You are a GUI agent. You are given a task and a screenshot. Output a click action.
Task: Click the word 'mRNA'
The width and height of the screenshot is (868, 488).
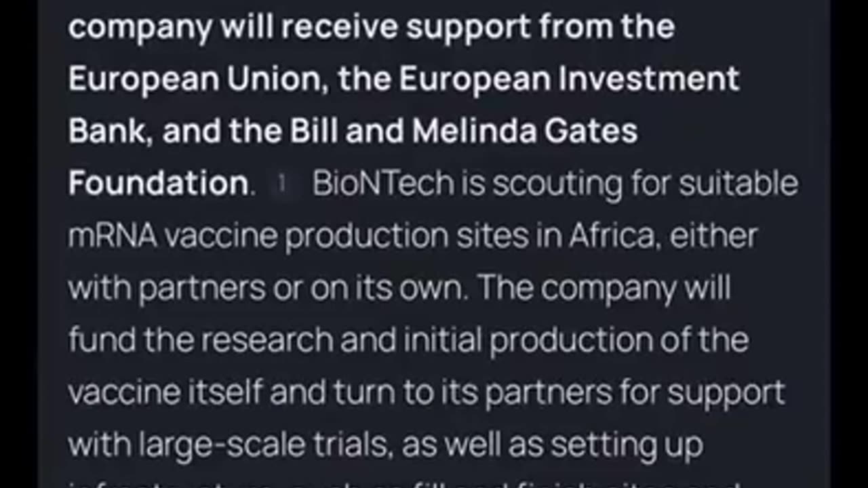pos(113,236)
